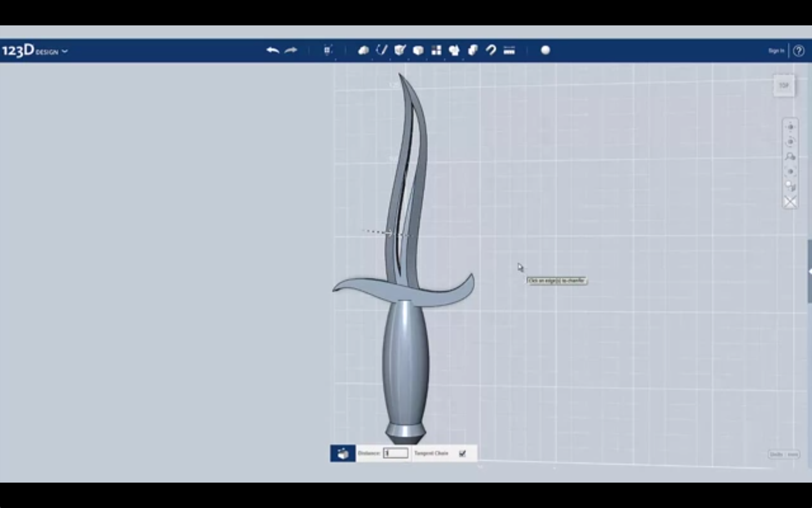Open the 123D Design application menu dropdown
The height and width of the screenshot is (508, 812).
click(x=35, y=51)
